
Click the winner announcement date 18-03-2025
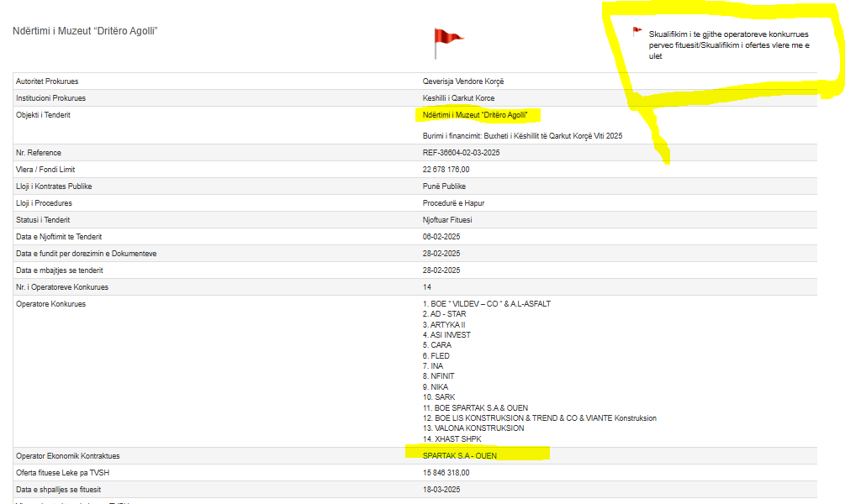441,490
